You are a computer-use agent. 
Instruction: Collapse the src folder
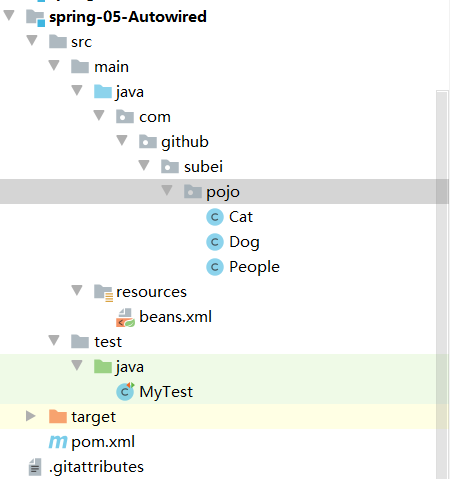(x=32, y=40)
